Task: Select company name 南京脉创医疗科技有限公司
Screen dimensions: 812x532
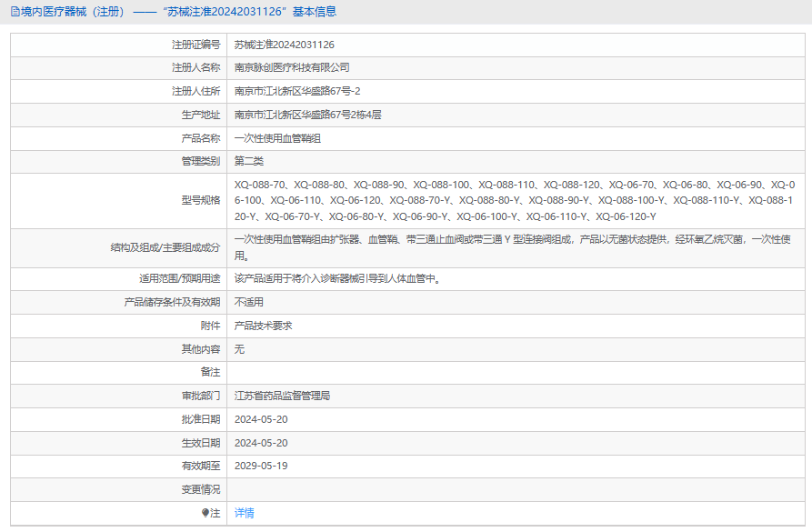Action: (292, 67)
